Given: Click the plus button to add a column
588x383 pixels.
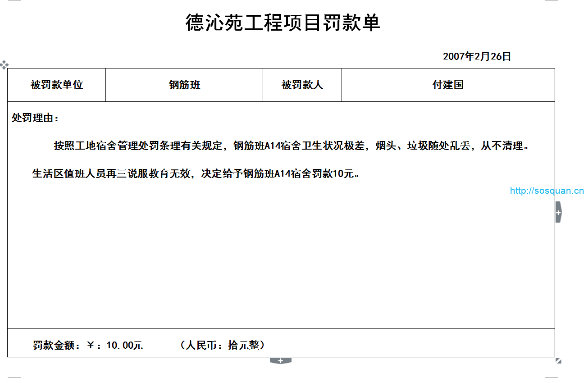Looking at the screenshot, I should (x=558, y=212).
